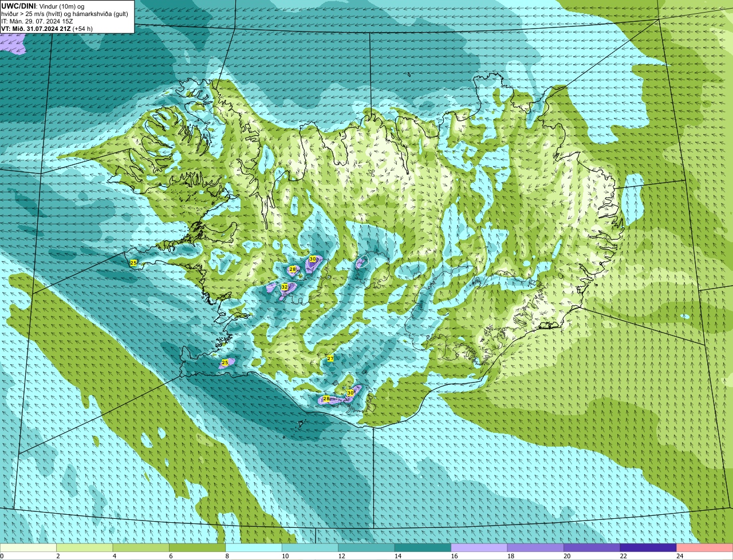Screen dimensions: 733x560
Task: Click the 'UWC/DINI' model title text
Action: click(19, 6)
